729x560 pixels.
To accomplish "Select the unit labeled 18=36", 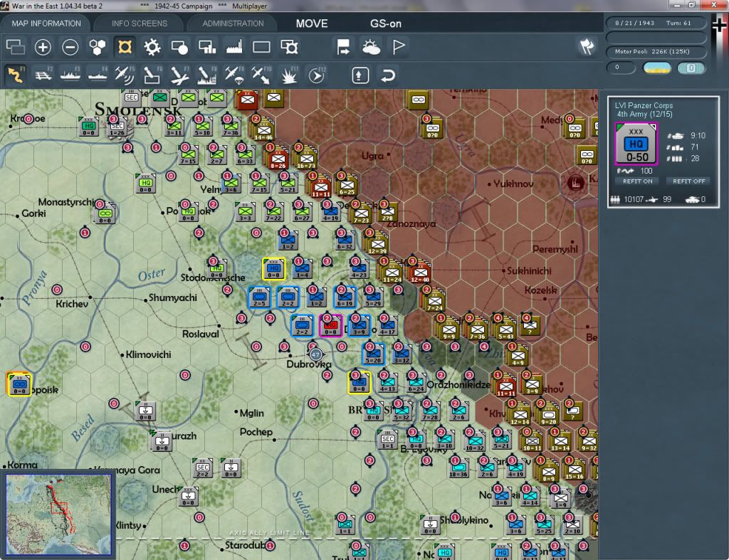I will [x=458, y=468].
